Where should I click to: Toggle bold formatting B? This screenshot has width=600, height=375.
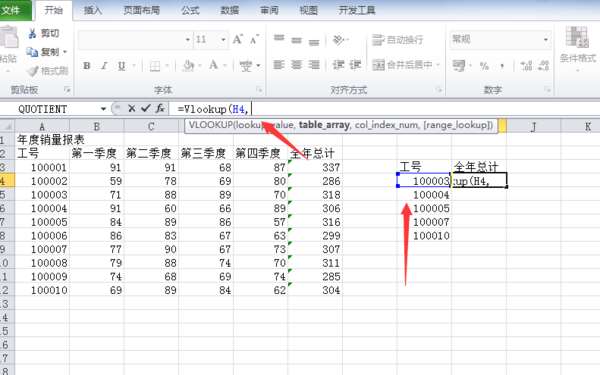pos(87,66)
